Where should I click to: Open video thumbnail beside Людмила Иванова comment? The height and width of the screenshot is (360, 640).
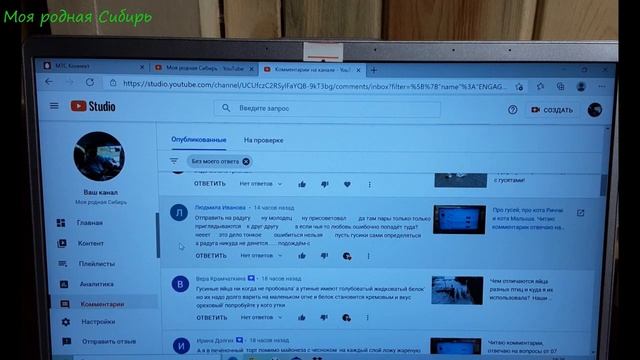click(x=459, y=220)
